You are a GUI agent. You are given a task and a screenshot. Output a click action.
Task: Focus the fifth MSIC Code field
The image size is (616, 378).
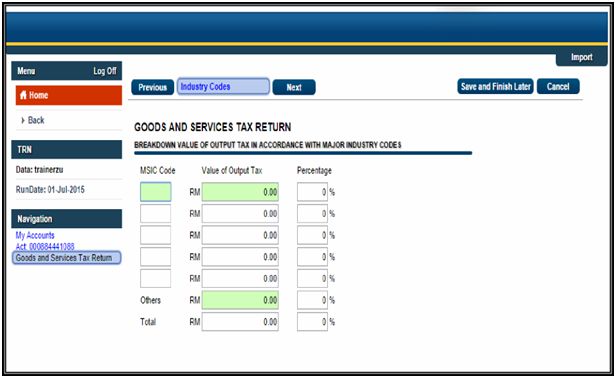click(x=156, y=278)
